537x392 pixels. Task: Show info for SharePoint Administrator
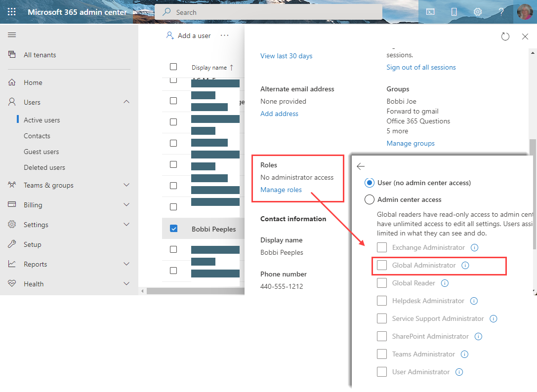[x=478, y=337]
